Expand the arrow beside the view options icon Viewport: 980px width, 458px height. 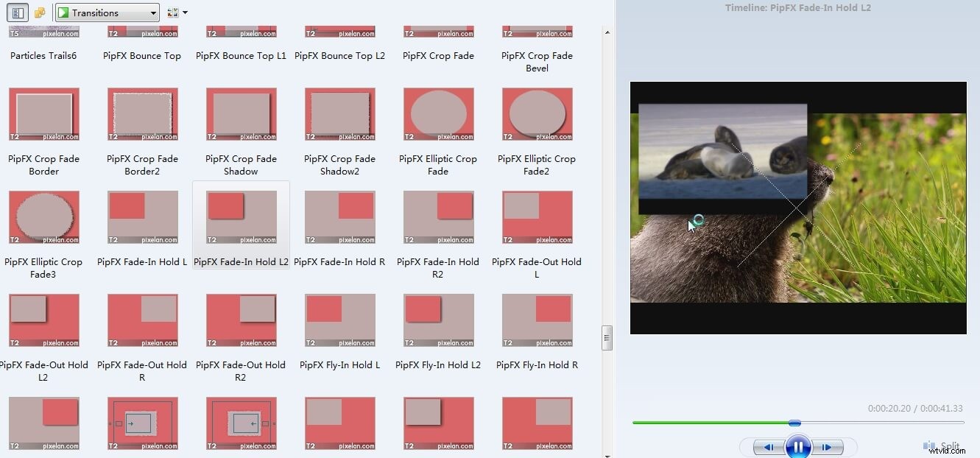(x=183, y=13)
